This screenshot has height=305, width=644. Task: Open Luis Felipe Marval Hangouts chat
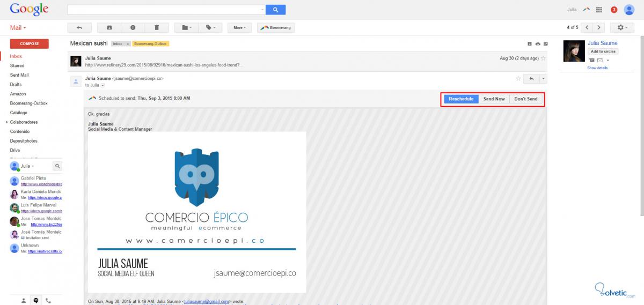click(x=36, y=208)
